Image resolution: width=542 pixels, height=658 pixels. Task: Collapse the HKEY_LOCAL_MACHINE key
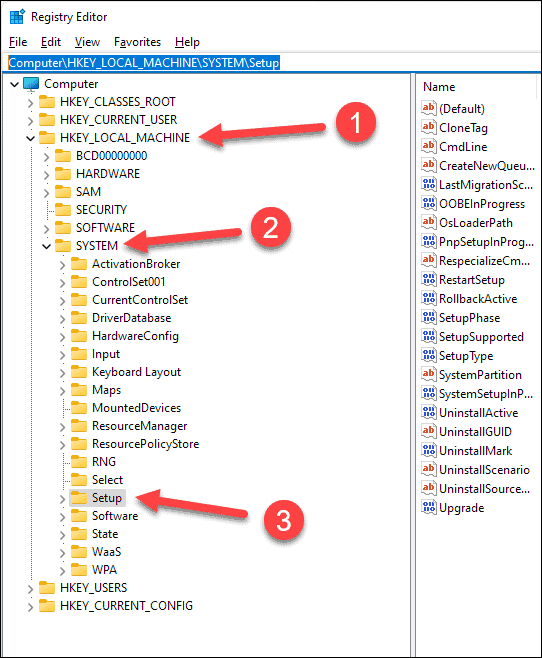(30, 138)
